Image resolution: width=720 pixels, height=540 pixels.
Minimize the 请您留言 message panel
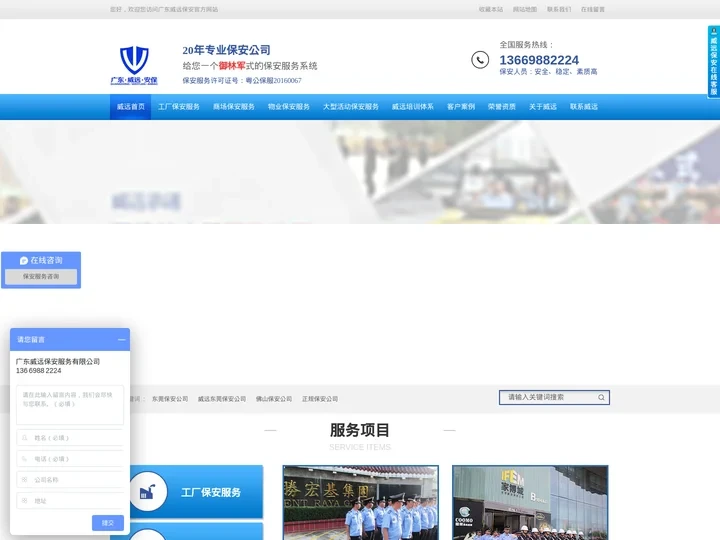pos(122,340)
